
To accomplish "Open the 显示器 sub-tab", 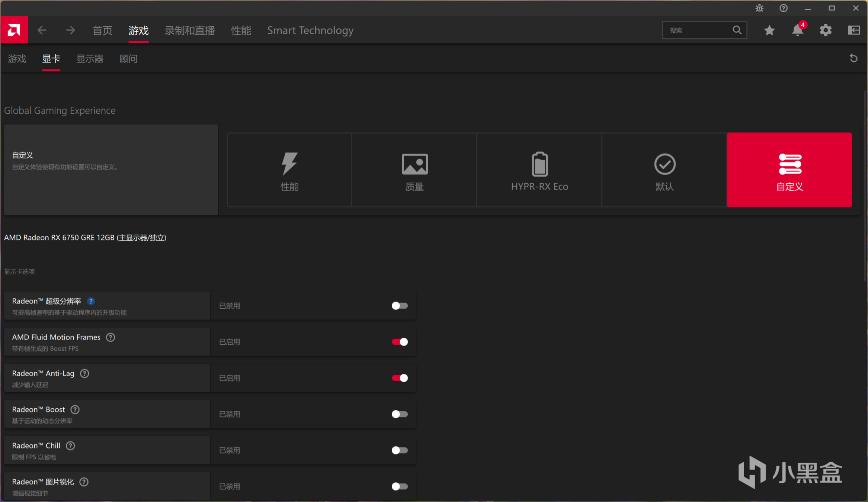I will 90,59.
